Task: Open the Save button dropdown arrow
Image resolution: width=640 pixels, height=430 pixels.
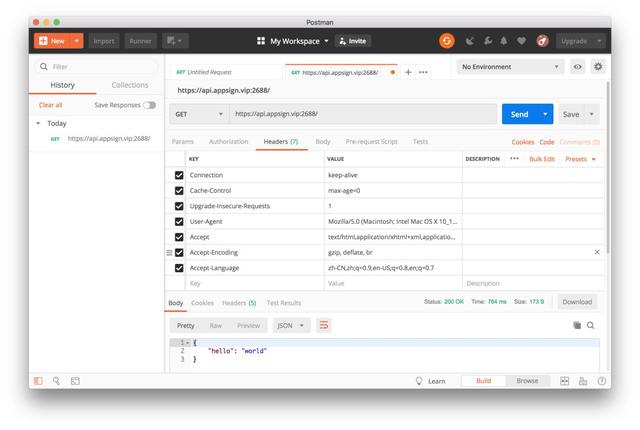Action: pos(591,114)
